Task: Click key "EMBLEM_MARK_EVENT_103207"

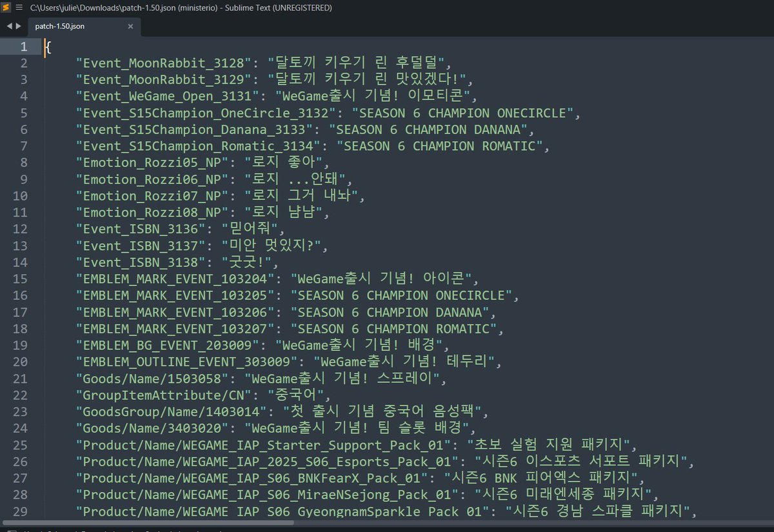Action: coord(175,329)
